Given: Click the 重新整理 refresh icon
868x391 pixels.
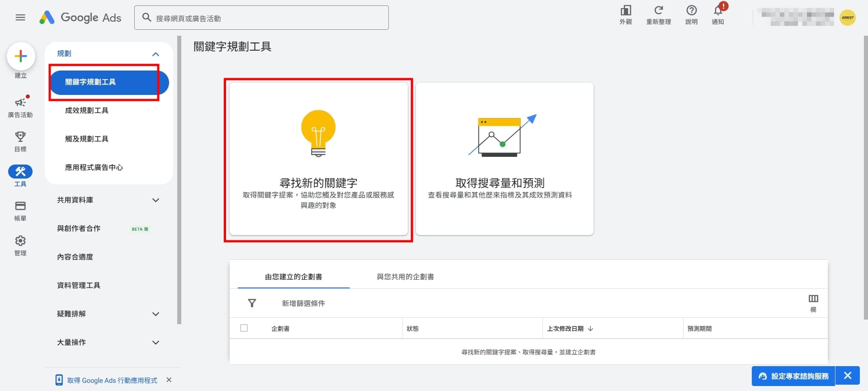Looking at the screenshot, I should pyautogui.click(x=658, y=14).
